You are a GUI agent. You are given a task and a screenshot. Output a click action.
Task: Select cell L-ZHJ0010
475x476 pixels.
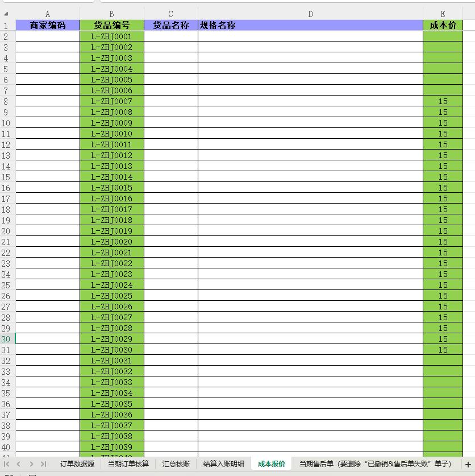pos(112,134)
